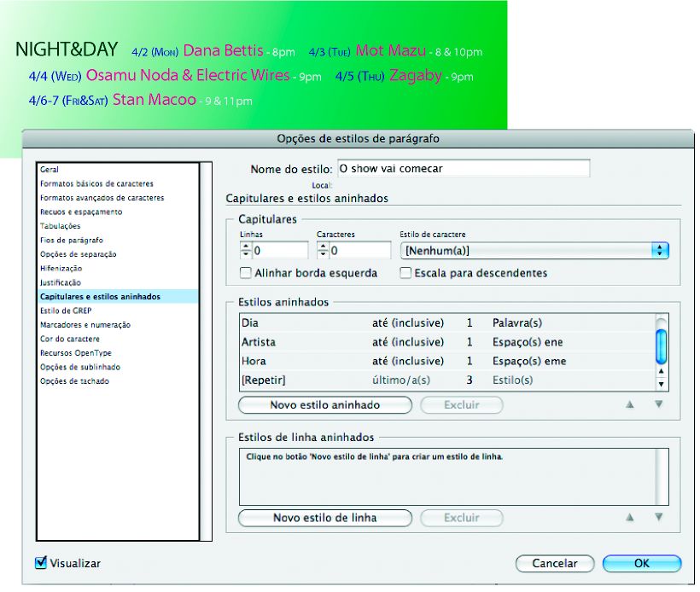Click the category list scrollbar track
This screenshot has height=592, width=700.
206,351
